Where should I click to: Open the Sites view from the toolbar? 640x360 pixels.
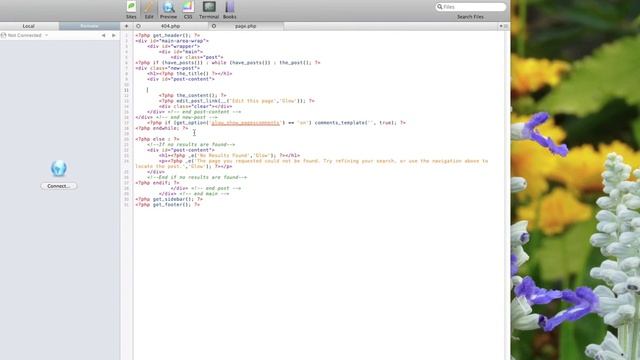(131, 10)
